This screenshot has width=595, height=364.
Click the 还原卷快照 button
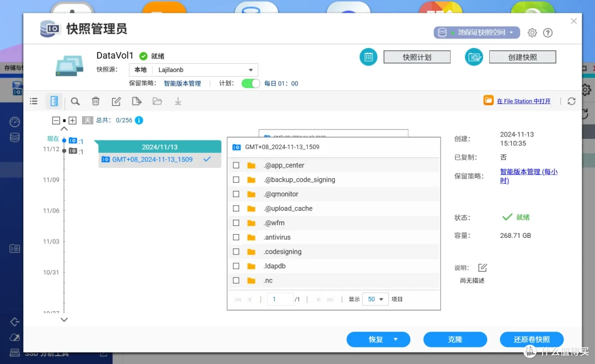(x=532, y=339)
